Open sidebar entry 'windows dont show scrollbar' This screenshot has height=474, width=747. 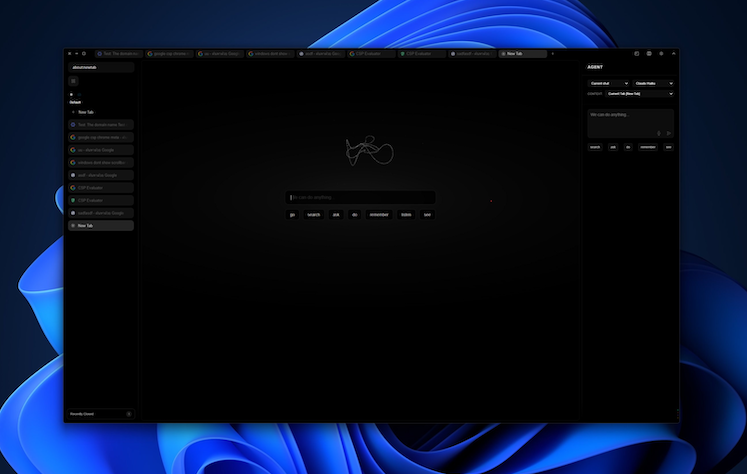101,162
